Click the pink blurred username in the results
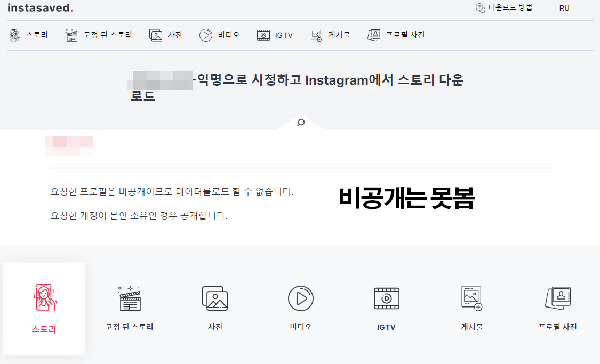 point(69,145)
